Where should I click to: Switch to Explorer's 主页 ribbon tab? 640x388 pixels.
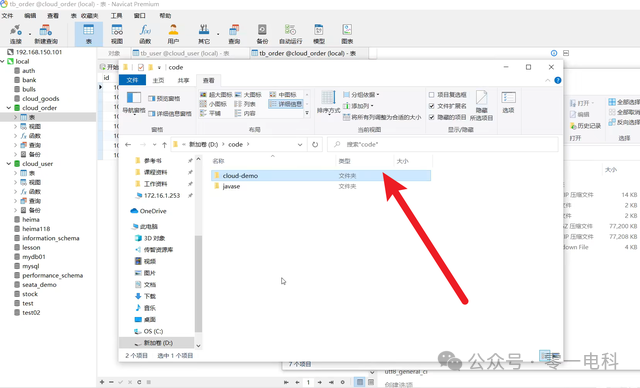158,80
